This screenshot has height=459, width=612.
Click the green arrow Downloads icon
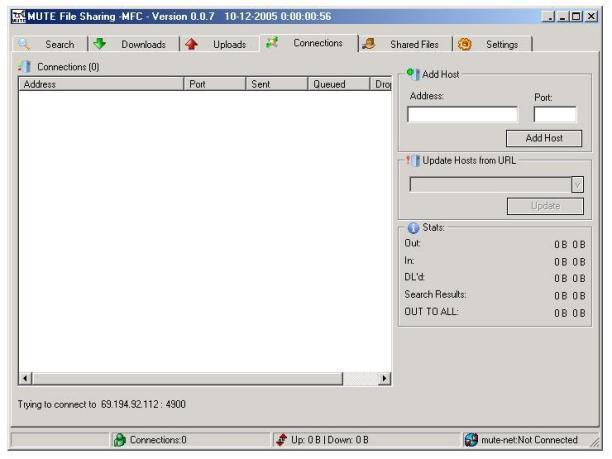point(99,44)
